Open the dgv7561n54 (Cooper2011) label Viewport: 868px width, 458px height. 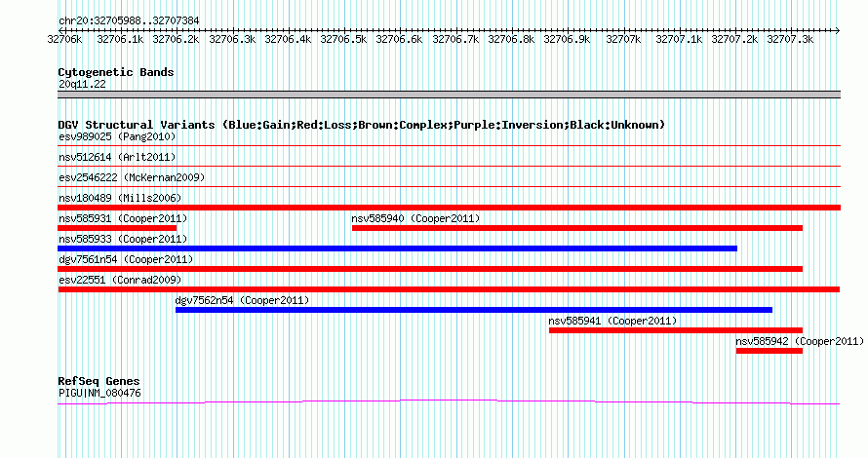126,259
